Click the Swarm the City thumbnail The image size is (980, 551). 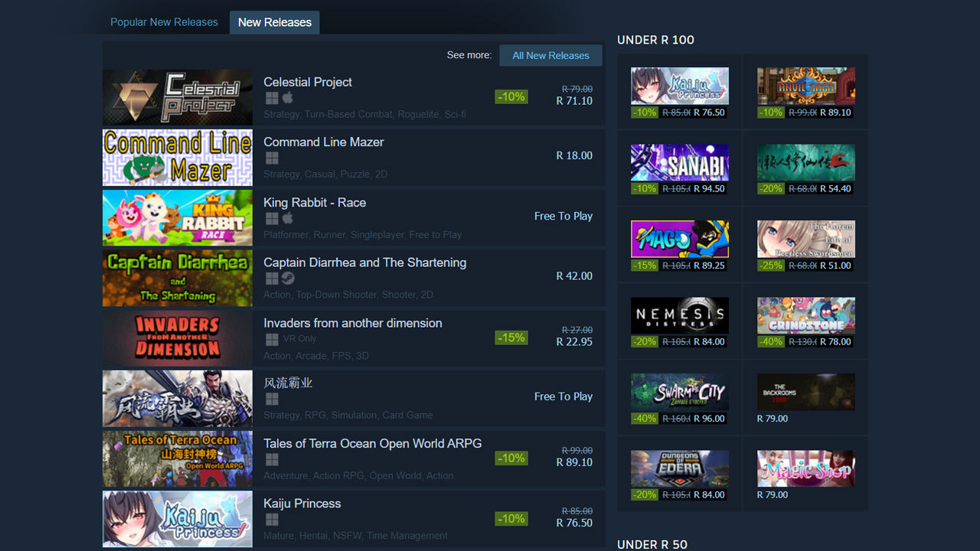coord(680,392)
